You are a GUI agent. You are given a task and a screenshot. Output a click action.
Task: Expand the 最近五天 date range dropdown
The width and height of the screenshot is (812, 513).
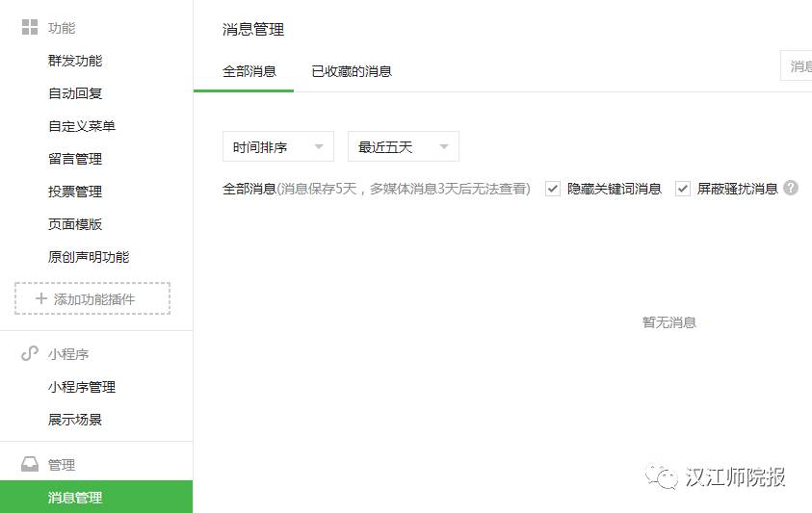coord(403,147)
